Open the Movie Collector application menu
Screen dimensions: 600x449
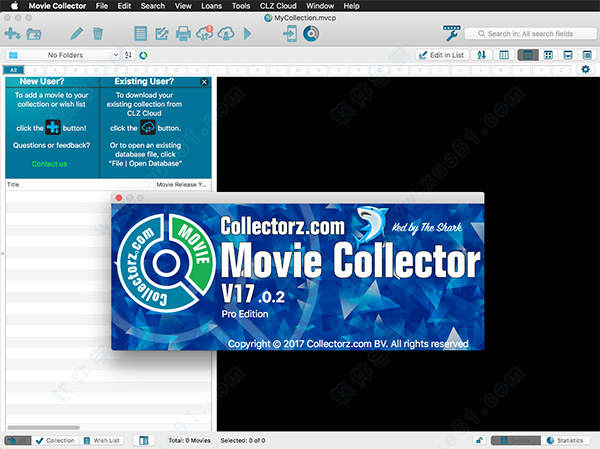pyautogui.click(x=57, y=6)
